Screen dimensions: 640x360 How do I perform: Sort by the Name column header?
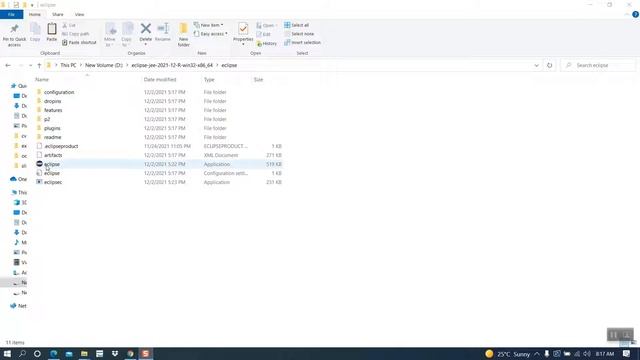pos(42,80)
